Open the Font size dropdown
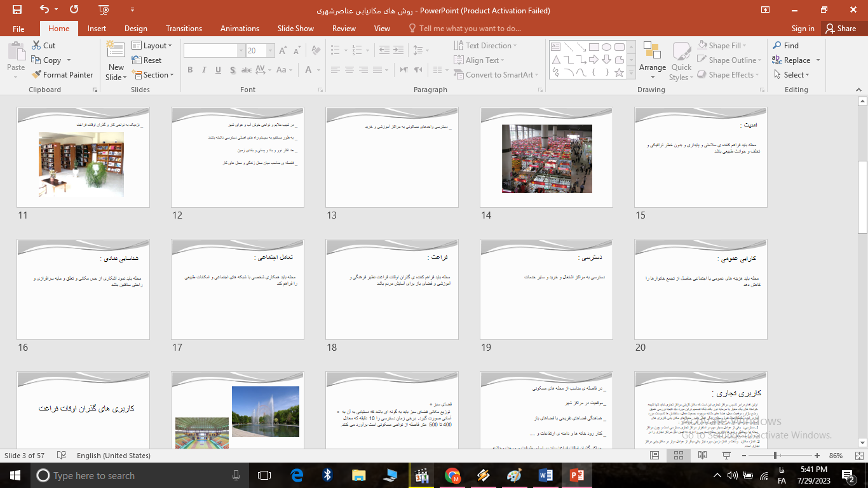This screenshot has width=868, height=488. (271, 51)
